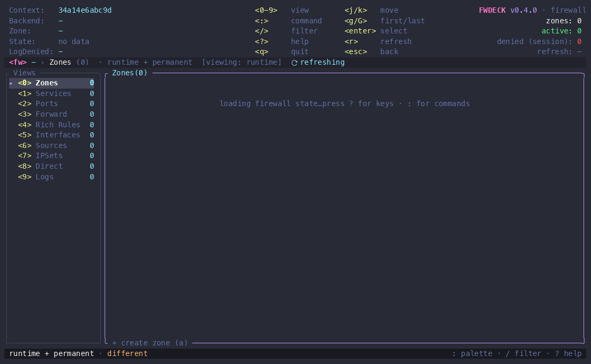Click the ': palette' status bar hint
This screenshot has height=364, width=591.
click(472, 353)
